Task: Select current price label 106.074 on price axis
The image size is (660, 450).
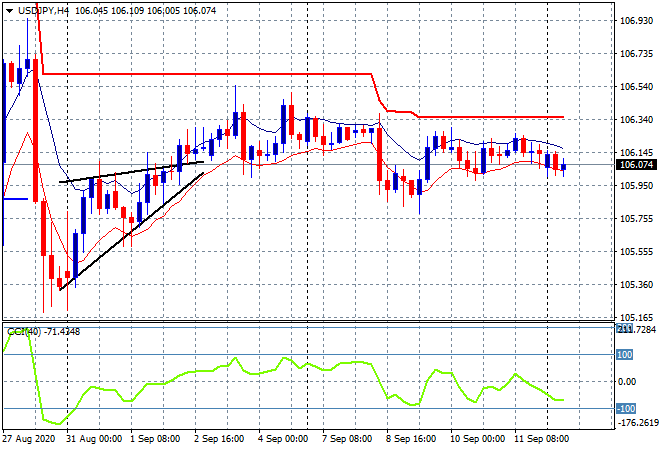Action: point(636,165)
